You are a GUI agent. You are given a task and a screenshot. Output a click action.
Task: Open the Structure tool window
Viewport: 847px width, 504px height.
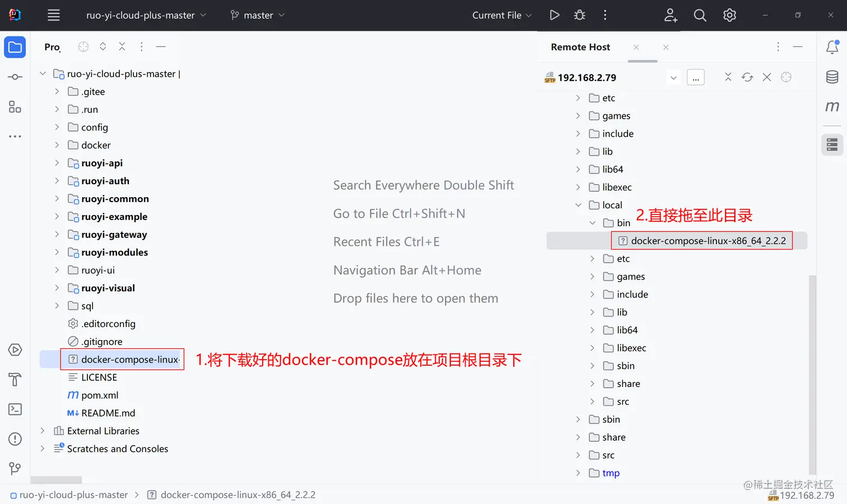15,106
